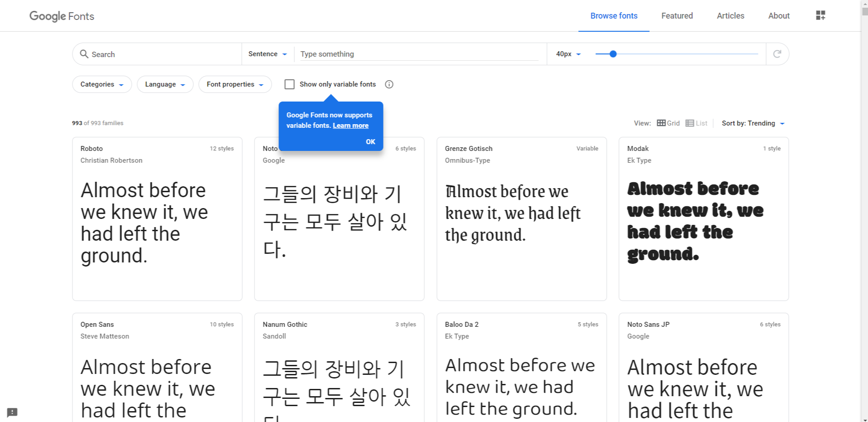Open the Open Sans font card
This screenshot has height=422, width=868.
(157, 367)
